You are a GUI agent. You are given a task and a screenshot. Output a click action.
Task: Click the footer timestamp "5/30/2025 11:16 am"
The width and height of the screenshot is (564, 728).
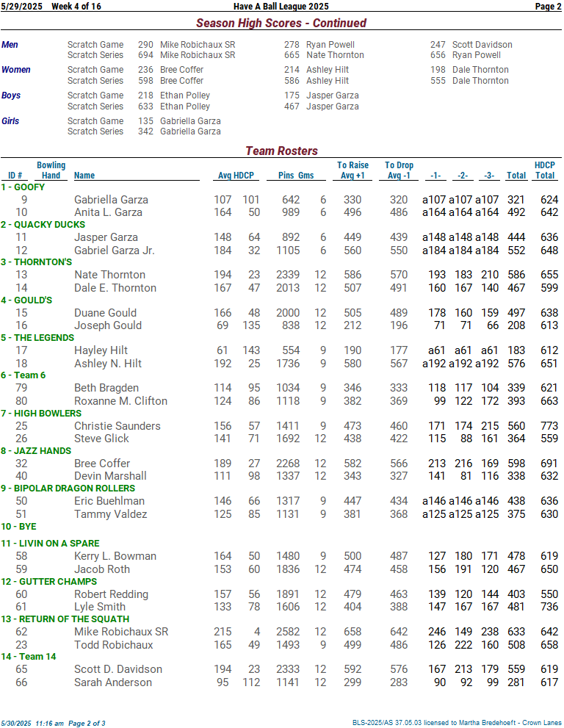pos(32,723)
